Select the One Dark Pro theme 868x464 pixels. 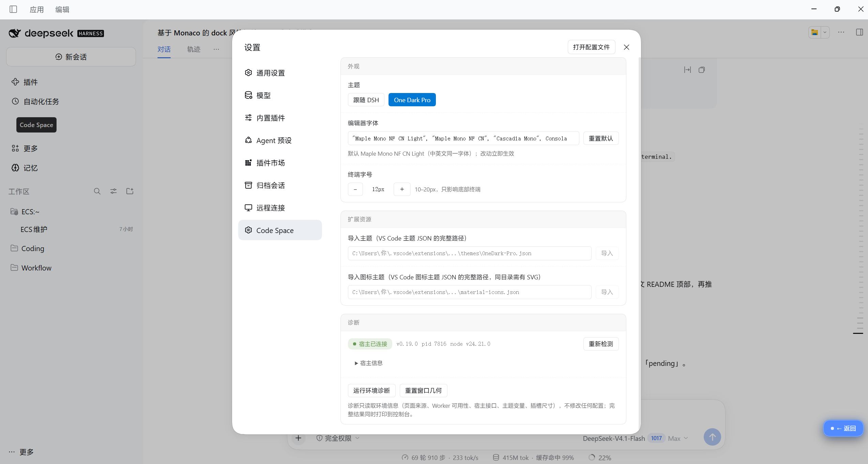412,100
